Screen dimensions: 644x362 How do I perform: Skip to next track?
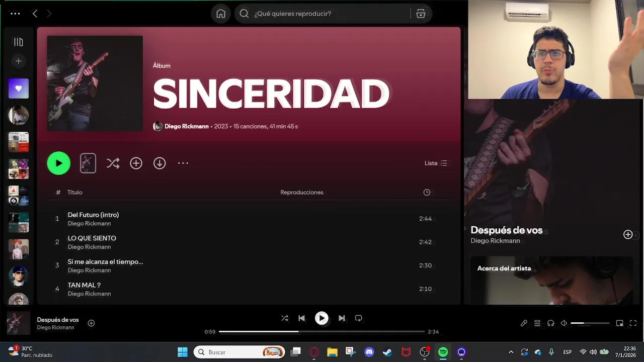click(x=342, y=318)
